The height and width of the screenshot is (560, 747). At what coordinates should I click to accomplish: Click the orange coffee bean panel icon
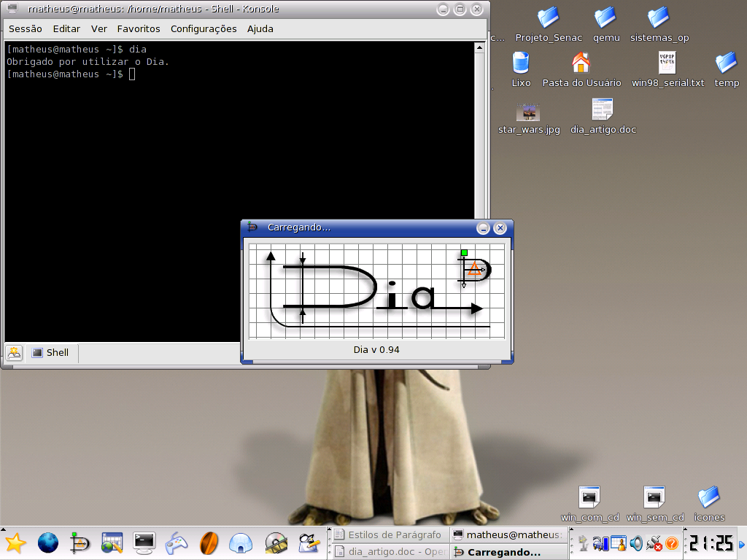(x=209, y=543)
